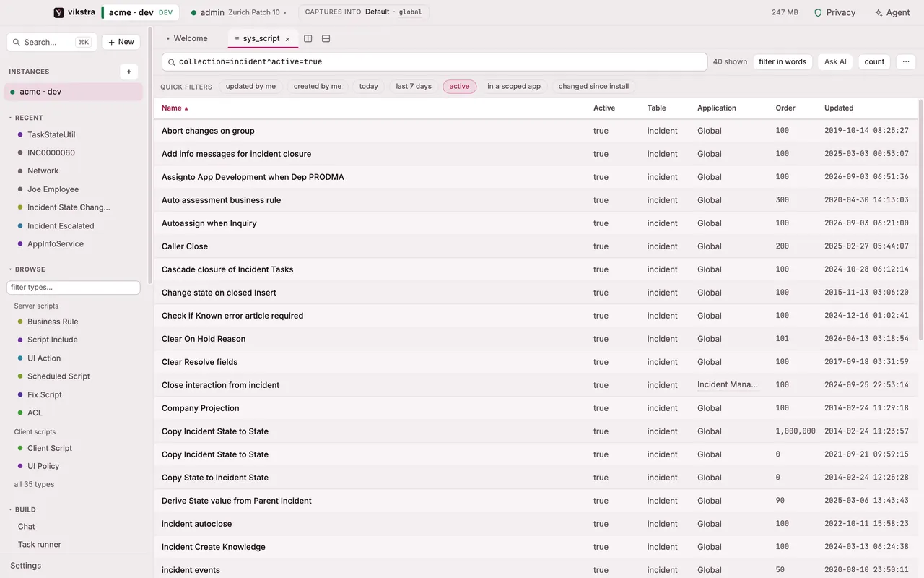Enable the 'today' quick filter
The width and height of the screenshot is (924, 578).
pyautogui.click(x=369, y=87)
